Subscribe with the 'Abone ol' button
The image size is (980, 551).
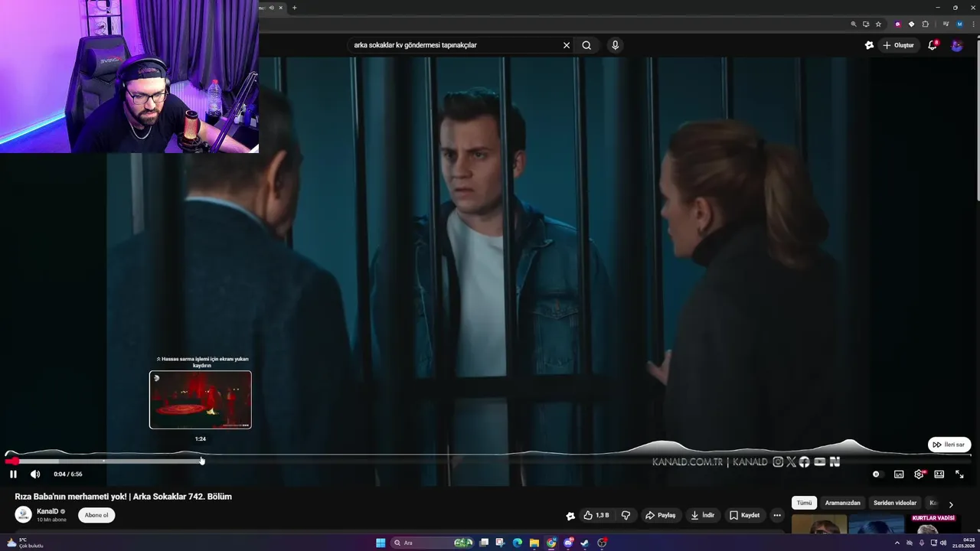[x=96, y=515]
